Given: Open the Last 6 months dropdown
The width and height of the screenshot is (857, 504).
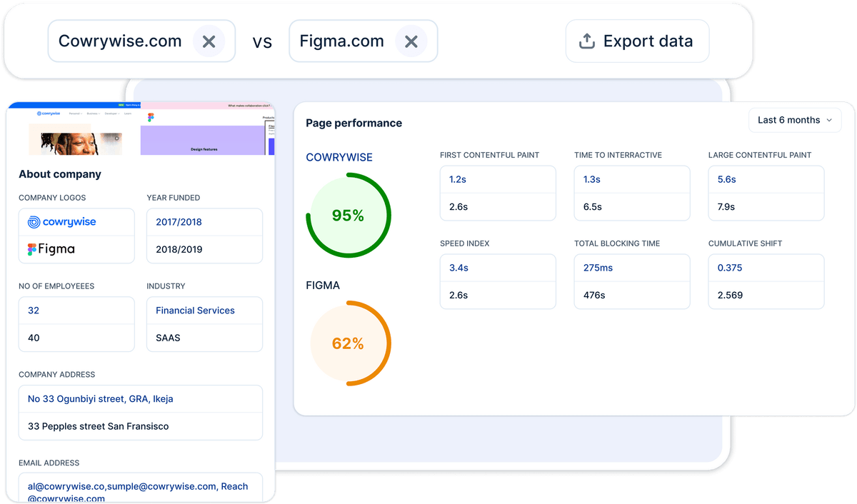Looking at the screenshot, I should point(795,120).
